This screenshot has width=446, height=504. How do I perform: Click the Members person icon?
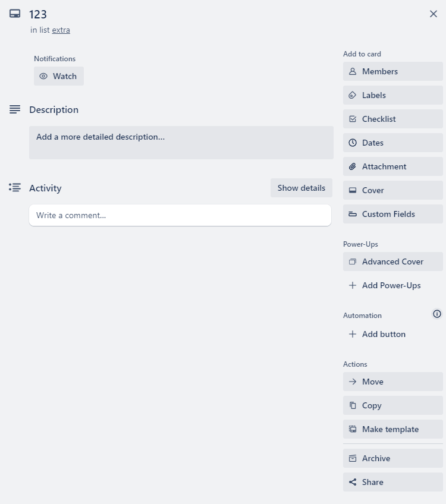click(353, 71)
